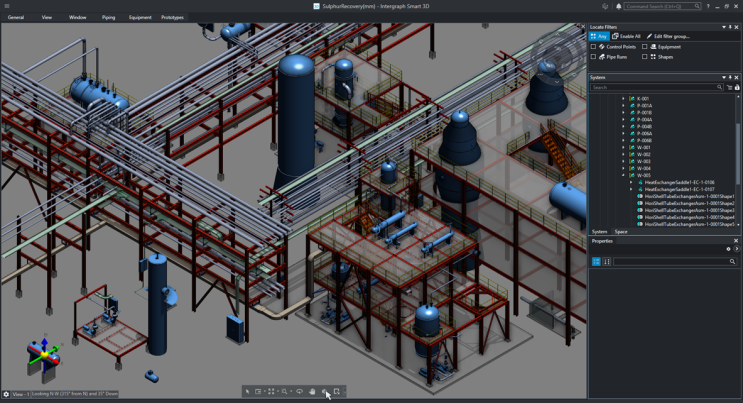Tick the Pipe Runs filter checkbox
This screenshot has width=743, height=403.
pyautogui.click(x=594, y=57)
